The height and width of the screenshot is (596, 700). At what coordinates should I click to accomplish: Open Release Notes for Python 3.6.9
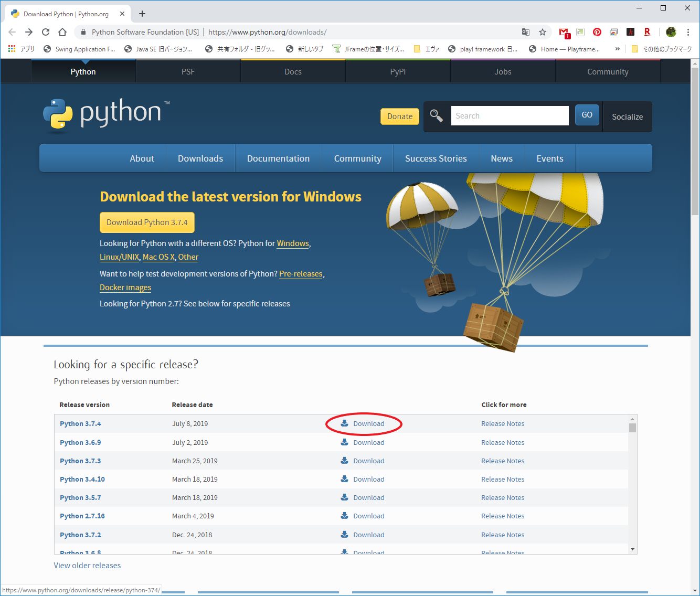pos(503,442)
